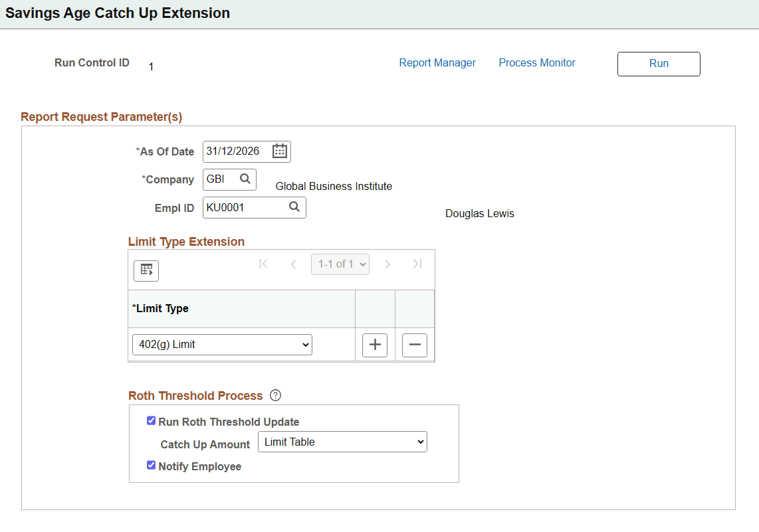The height and width of the screenshot is (532, 759).
Task: Add a new Limit Type row with plus icon
Action: 374,345
